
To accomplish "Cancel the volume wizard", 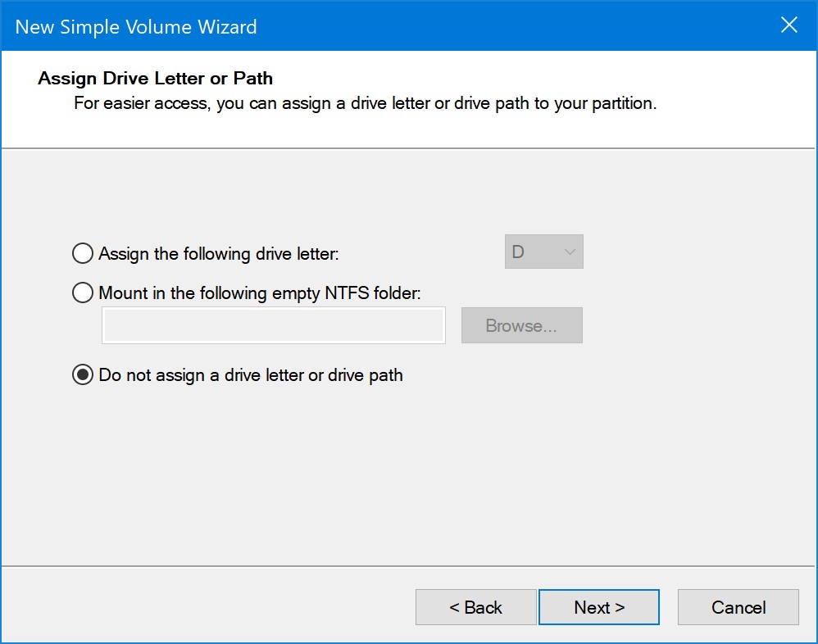I will (738, 607).
